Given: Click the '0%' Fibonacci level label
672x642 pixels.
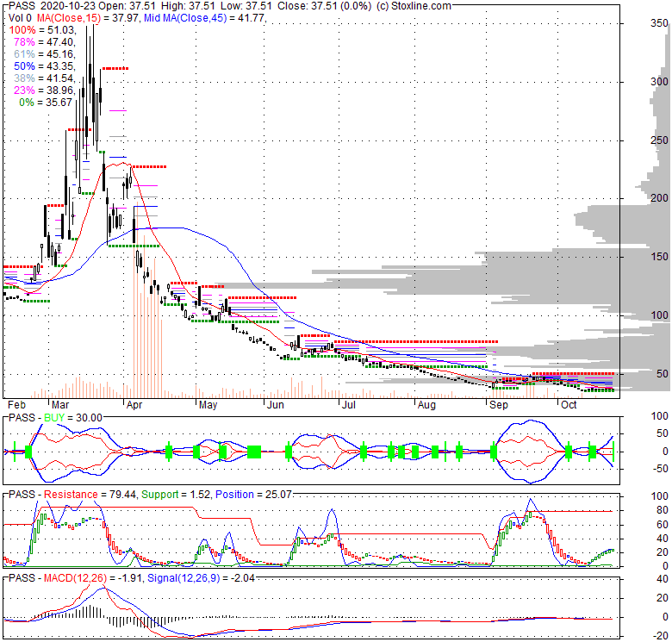Looking at the screenshot, I should pyautogui.click(x=27, y=102).
